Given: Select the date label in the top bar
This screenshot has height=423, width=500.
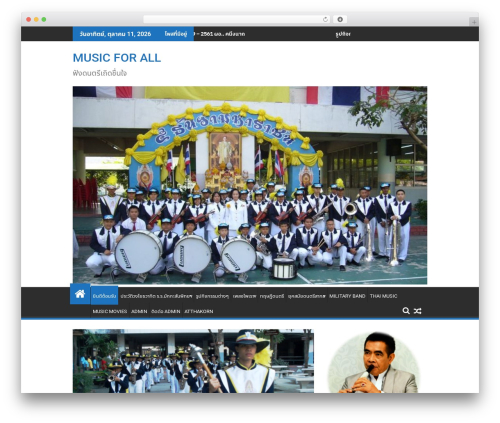Looking at the screenshot, I should [115, 34].
